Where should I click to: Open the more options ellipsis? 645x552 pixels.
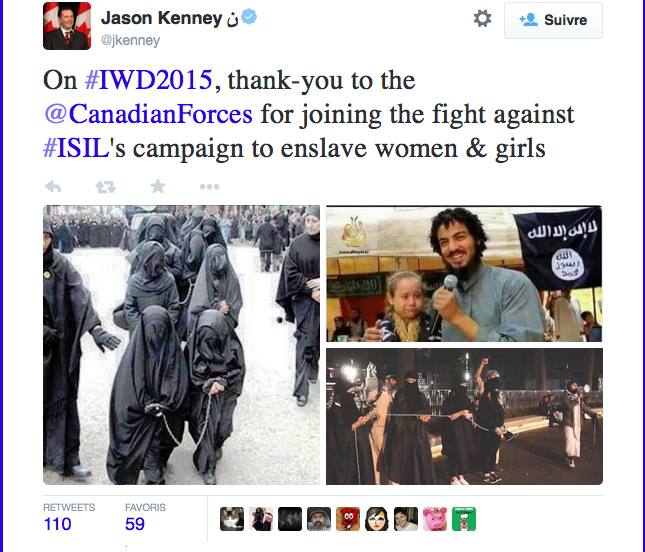click(x=209, y=187)
